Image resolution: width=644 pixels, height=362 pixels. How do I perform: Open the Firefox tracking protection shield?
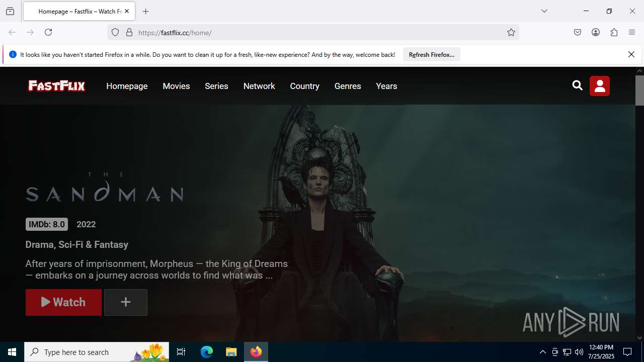tap(115, 32)
